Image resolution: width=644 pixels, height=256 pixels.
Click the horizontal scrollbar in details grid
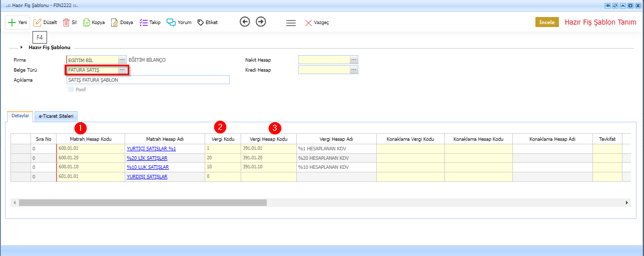pyautogui.click(x=143, y=202)
